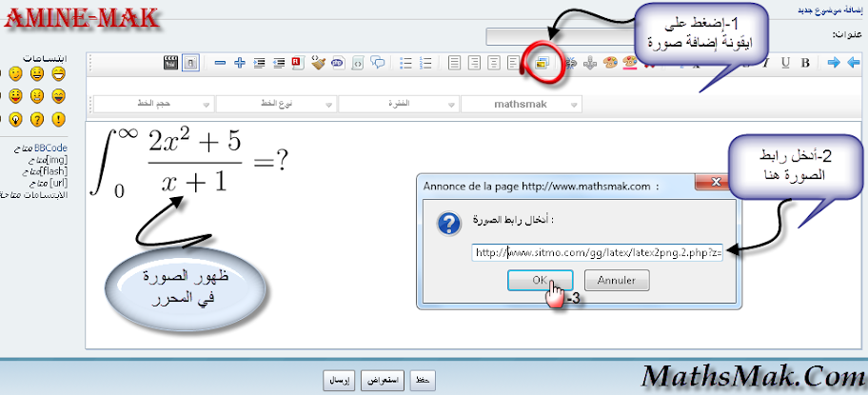
Task: Apply numbered list formatting
Action: pyautogui.click(x=425, y=63)
